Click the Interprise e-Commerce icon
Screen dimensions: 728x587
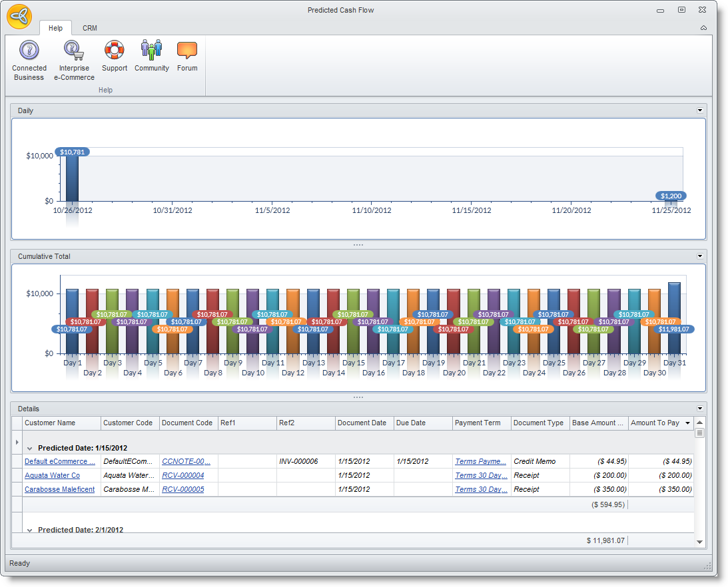tap(74, 51)
